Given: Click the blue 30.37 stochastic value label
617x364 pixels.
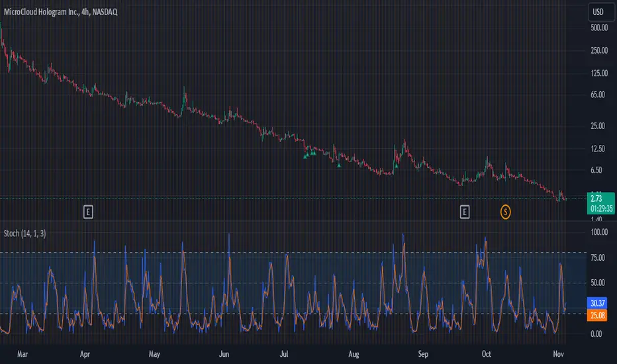Looking at the screenshot, I should click(x=597, y=303).
